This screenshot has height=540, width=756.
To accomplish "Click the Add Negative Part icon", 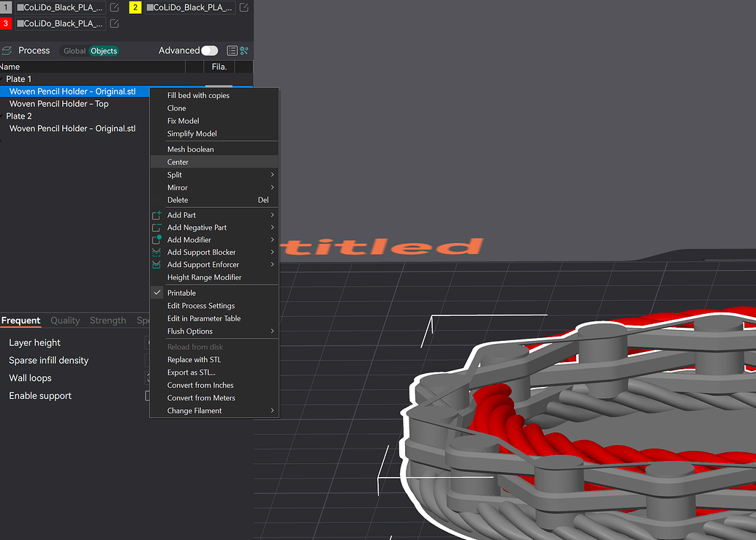I will click(x=156, y=228).
